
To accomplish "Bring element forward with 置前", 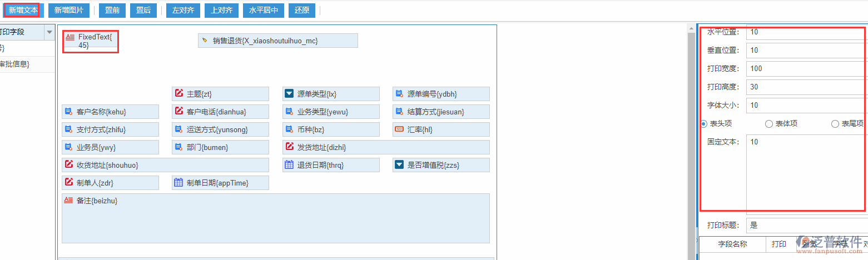I will [x=112, y=10].
